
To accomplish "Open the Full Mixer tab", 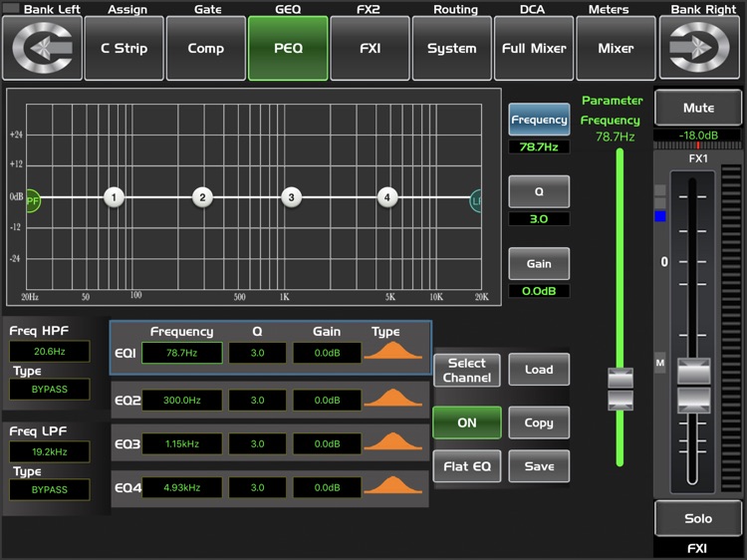I will tap(534, 48).
